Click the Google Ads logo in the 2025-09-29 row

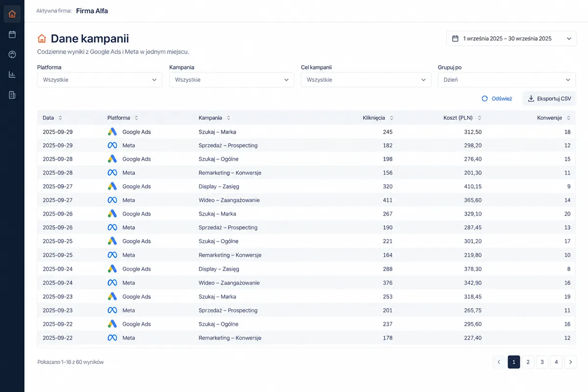(112, 132)
